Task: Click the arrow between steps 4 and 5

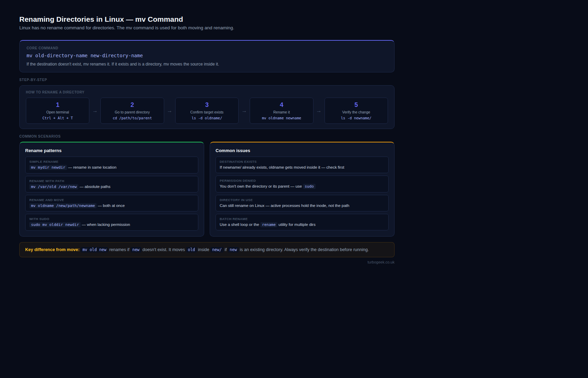Action: (x=319, y=111)
